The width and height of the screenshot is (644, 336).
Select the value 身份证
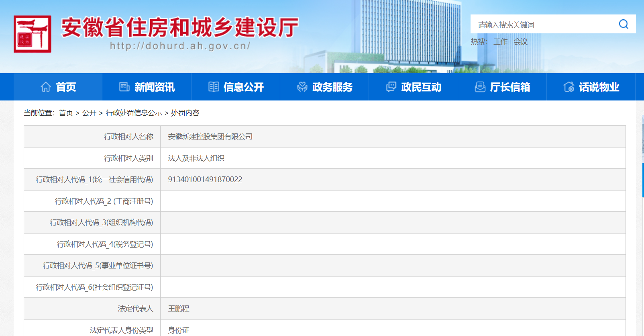pyautogui.click(x=178, y=330)
